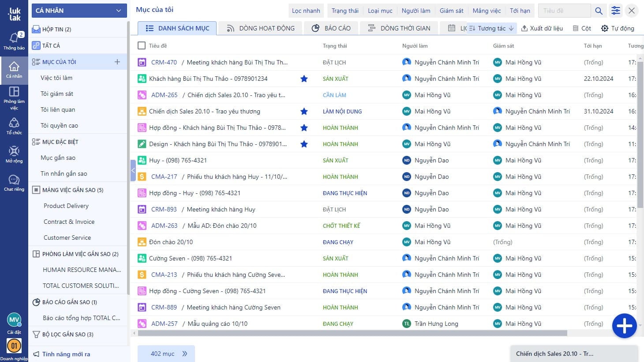Open the Thông báo notifications icon
Image resolution: width=644 pixels, height=362 pixels.
(x=14, y=41)
